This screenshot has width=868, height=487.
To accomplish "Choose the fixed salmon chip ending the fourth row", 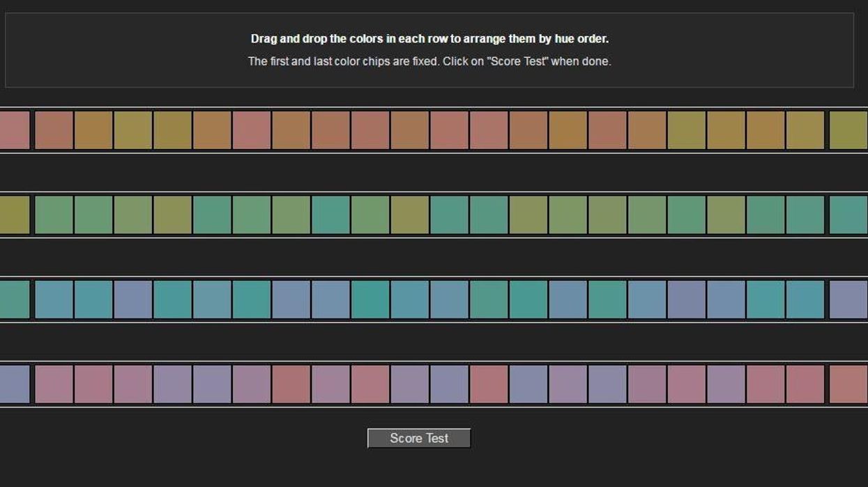I will (848, 384).
